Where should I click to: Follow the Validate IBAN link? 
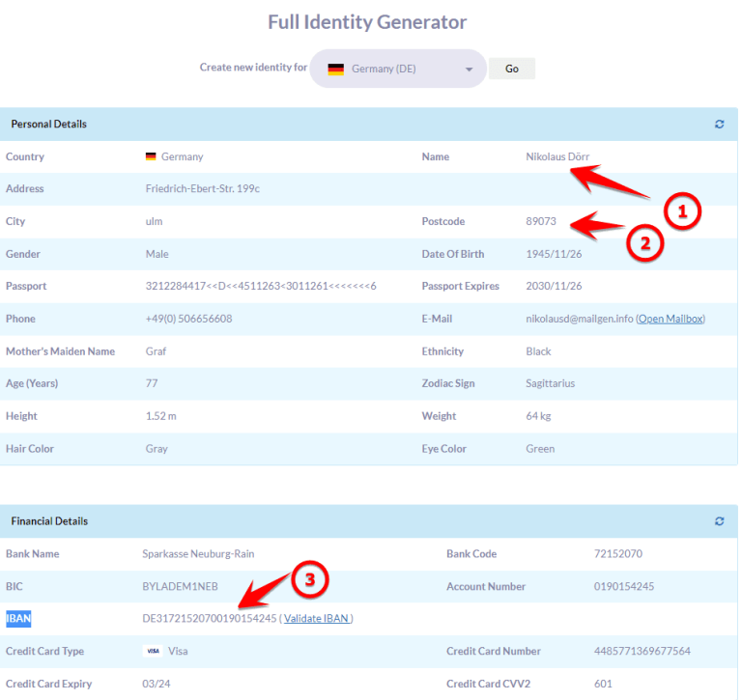coord(316,619)
